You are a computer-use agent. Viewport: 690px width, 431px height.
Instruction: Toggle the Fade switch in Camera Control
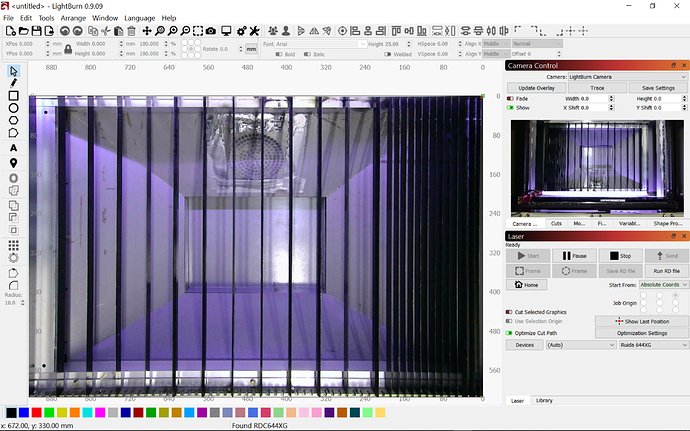511,99
